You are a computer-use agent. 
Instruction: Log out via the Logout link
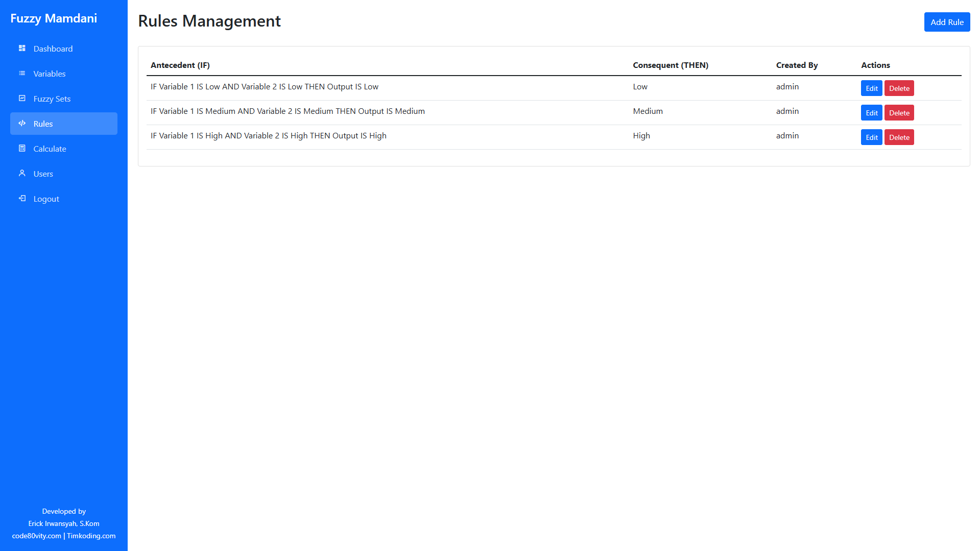(x=64, y=199)
